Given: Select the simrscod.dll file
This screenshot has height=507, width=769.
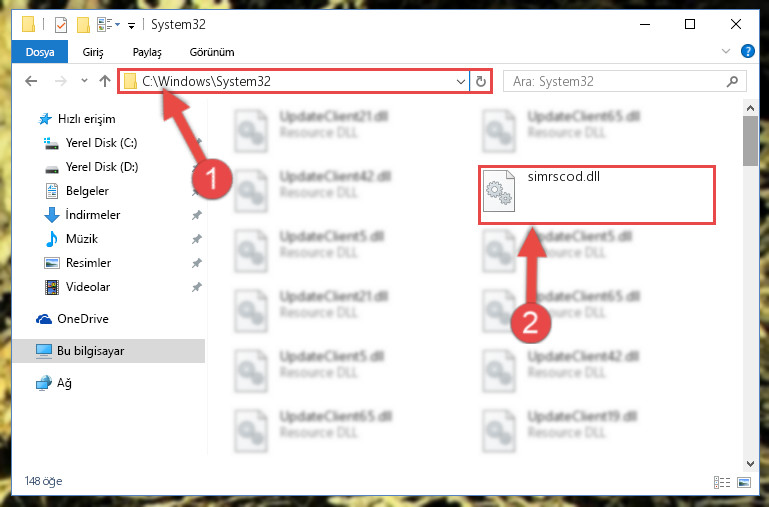Looking at the screenshot, I should (x=597, y=195).
